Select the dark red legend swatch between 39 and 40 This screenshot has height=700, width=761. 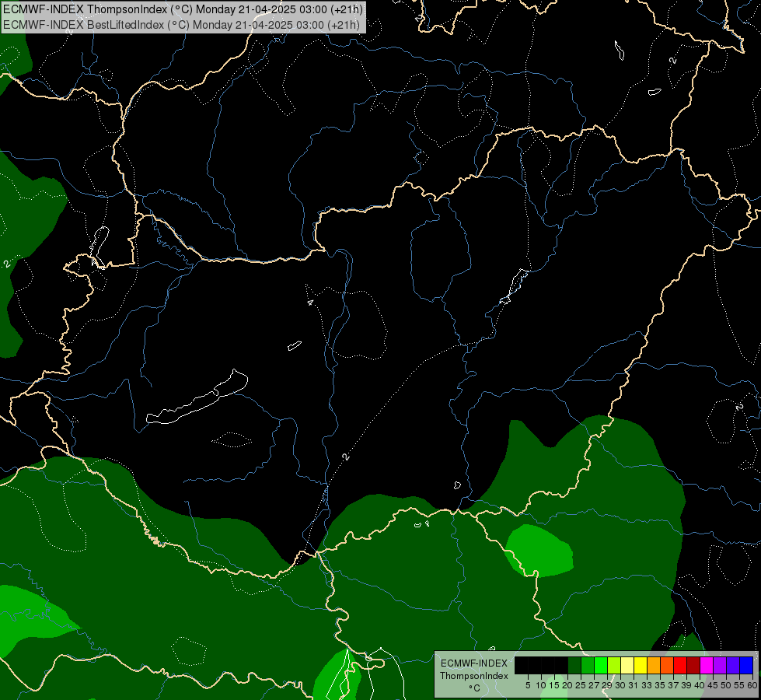tap(693, 665)
